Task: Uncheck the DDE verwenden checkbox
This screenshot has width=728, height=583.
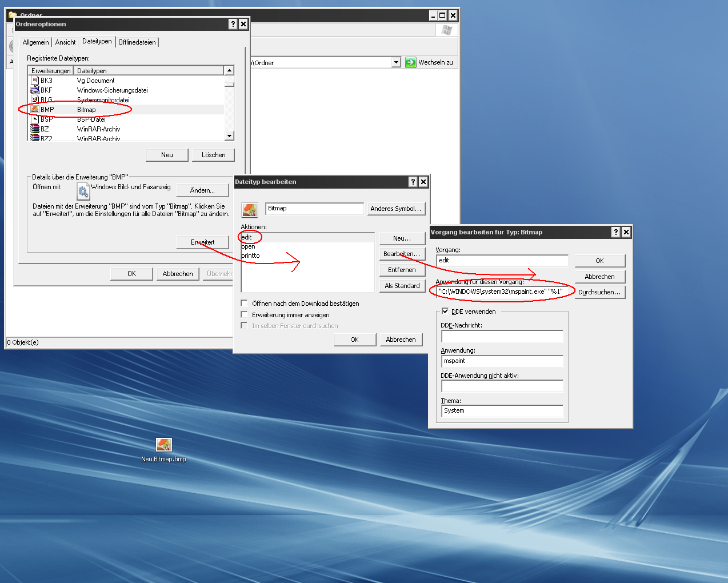Action: [445, 312]
